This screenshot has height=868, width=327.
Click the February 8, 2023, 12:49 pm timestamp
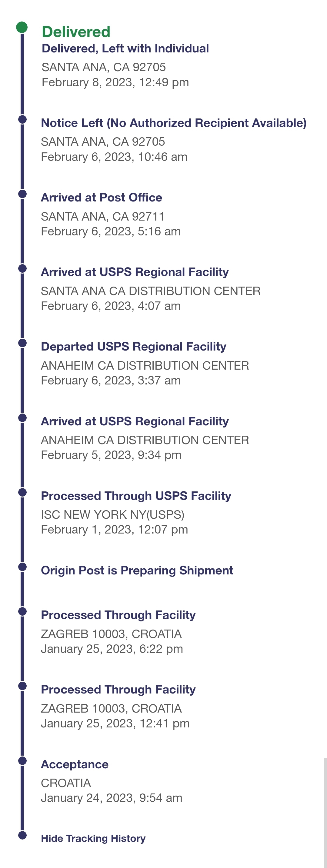(115, 82)
